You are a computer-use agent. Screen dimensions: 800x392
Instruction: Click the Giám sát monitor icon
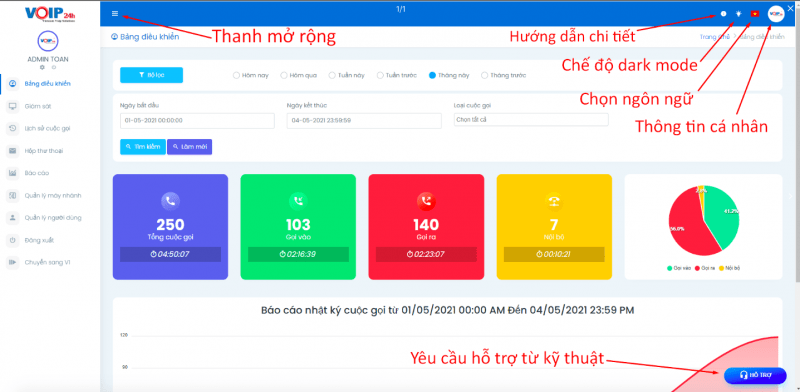click(x=13, y=106)
